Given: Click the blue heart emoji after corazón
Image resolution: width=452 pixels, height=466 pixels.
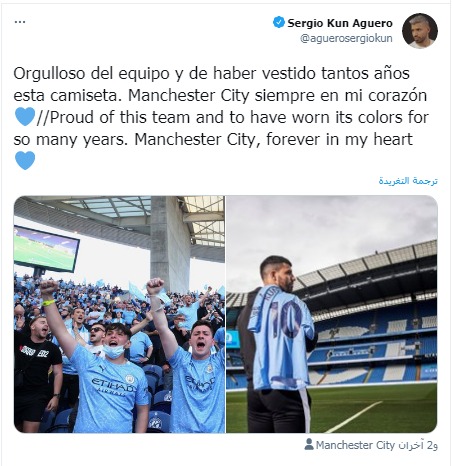Looking at the screenshot, I should (x=25, y=117).
